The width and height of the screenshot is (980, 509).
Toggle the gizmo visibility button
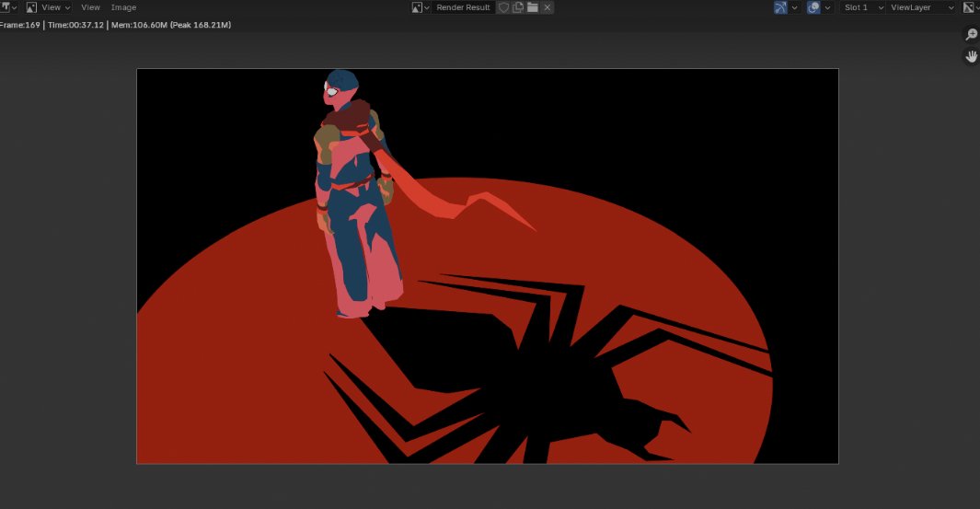point(780,7)
